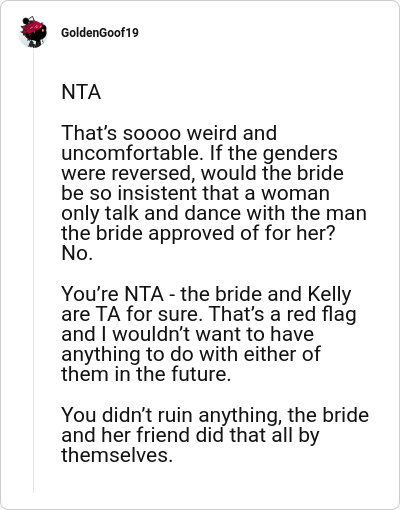
Task: Click the phrase "red flag" in the comment
Action: click(321, 314)
